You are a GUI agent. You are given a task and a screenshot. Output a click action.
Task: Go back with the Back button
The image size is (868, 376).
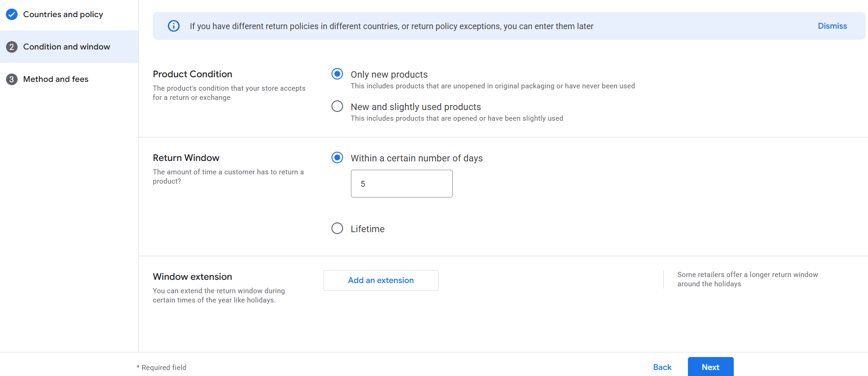[x=662, y=367]
